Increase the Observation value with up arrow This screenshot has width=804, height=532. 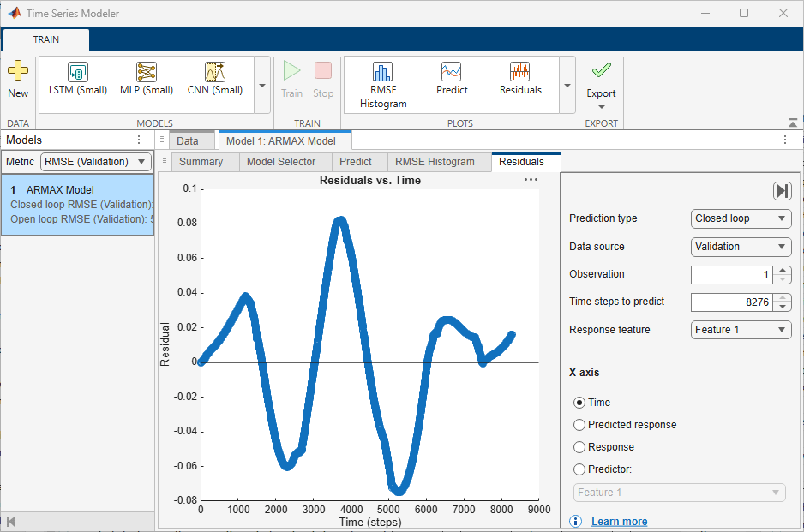point(782,270)
